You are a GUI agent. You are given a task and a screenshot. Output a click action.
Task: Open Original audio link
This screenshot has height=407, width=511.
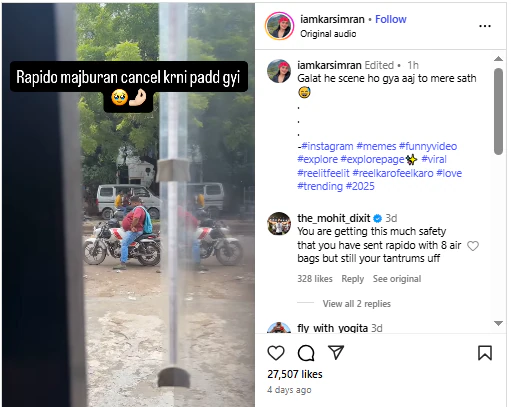(328, 34)
